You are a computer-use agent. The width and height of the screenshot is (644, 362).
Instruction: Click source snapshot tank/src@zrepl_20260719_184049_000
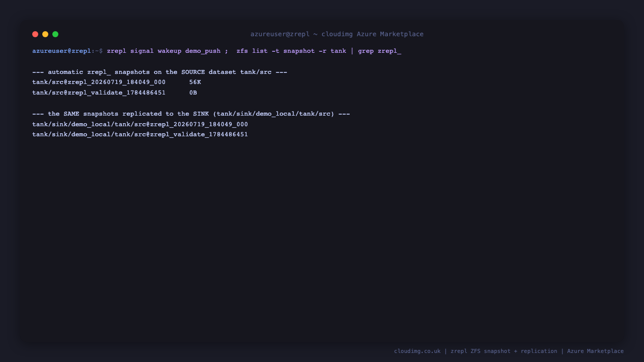point(99,82)
